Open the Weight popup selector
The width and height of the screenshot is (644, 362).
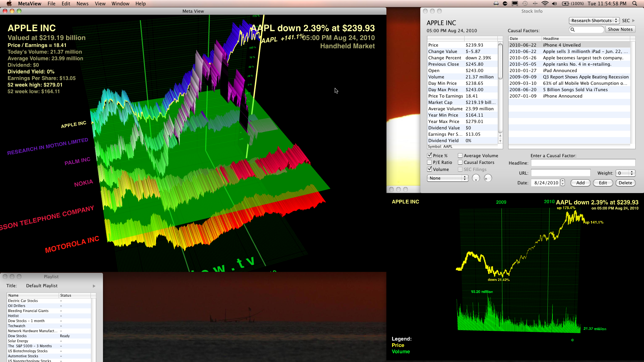click(x=626, y=173)
